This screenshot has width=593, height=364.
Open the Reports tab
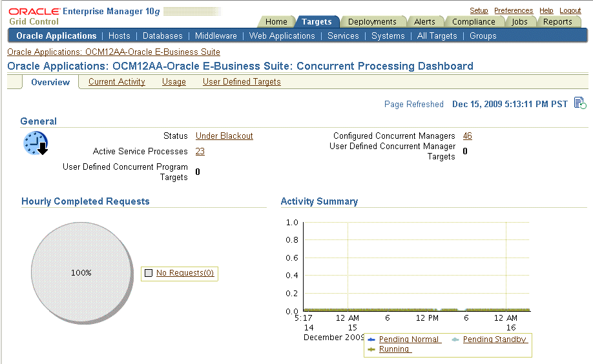[557, 22]
